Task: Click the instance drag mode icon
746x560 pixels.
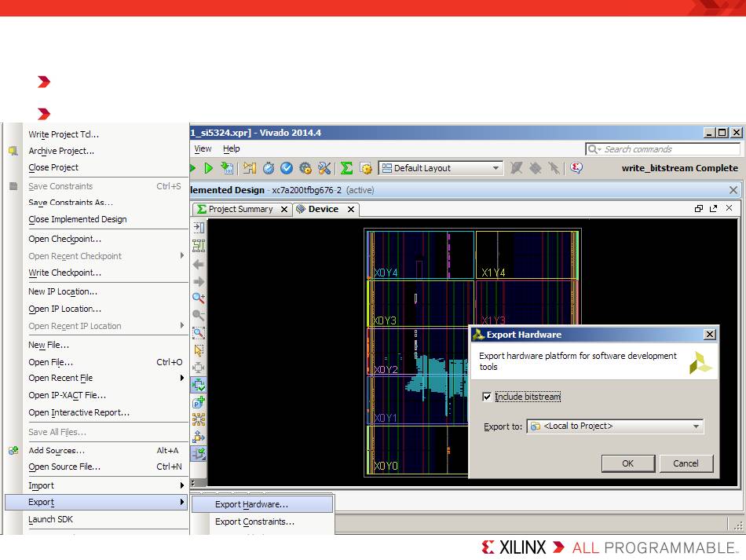Action: [199, 436]
